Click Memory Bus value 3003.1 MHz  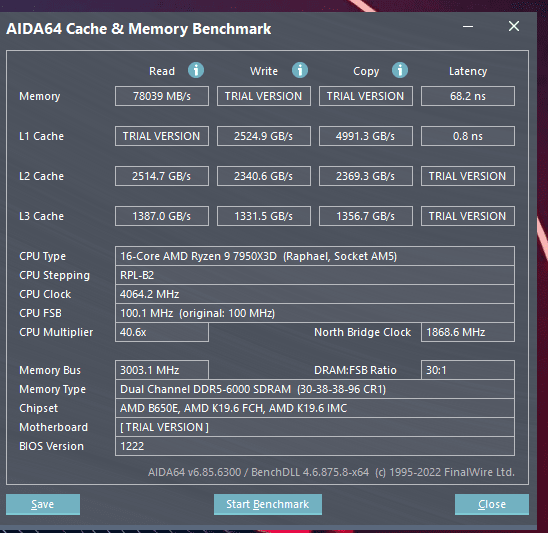coord(162,370)
